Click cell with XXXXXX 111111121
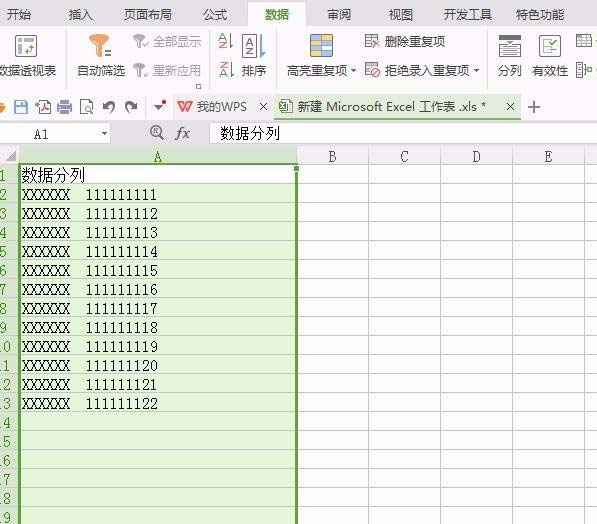 click(x=158, y=384)
